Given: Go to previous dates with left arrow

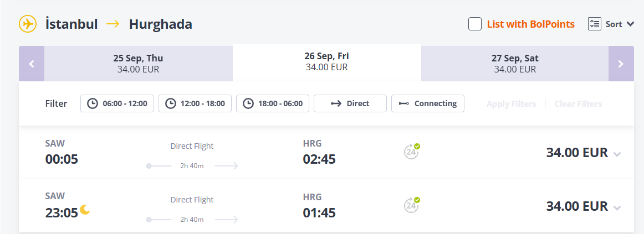Looking at the screenshot, I should 31,64.
